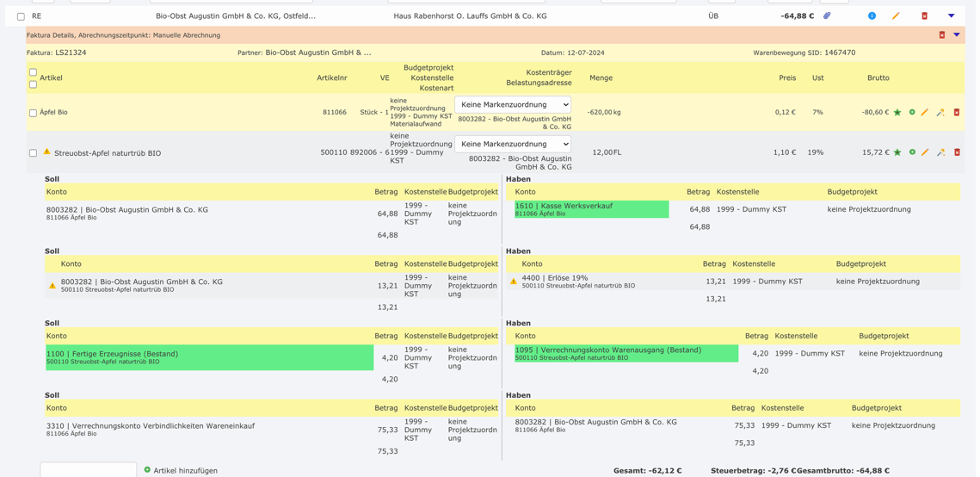Click the Artikel hinzufügen link
Image resolution: width=980 pixels, height=477 pixels.
pos(185,470)
